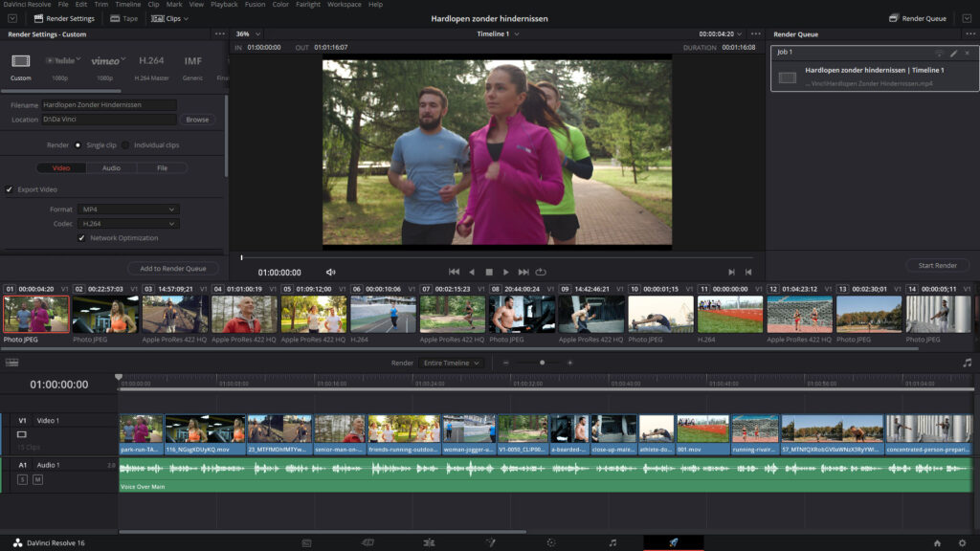Open audio options music note near timeline
The height and width of the screenshot is (551, 980).
coord(967,363)
